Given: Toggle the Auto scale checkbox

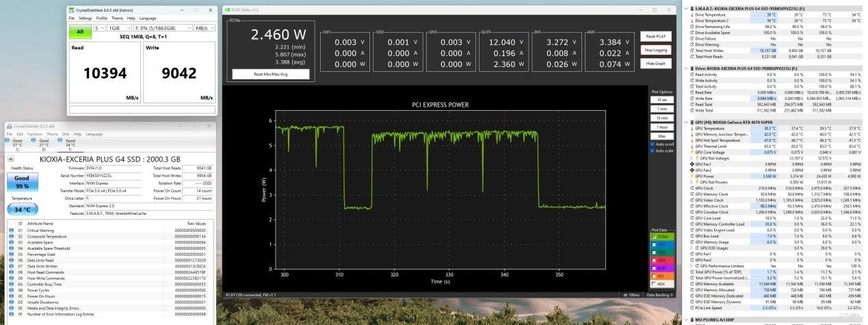Looking at the screenshot, I should tap(653, 151).
